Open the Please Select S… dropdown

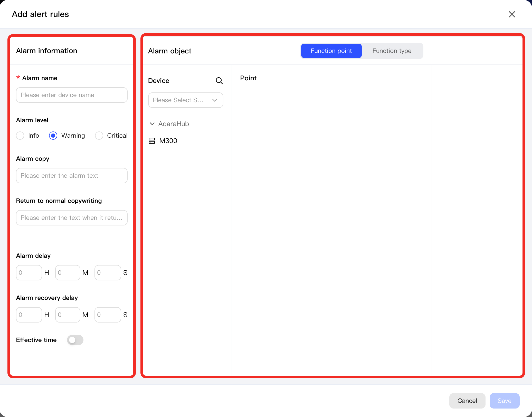(186, 100)
